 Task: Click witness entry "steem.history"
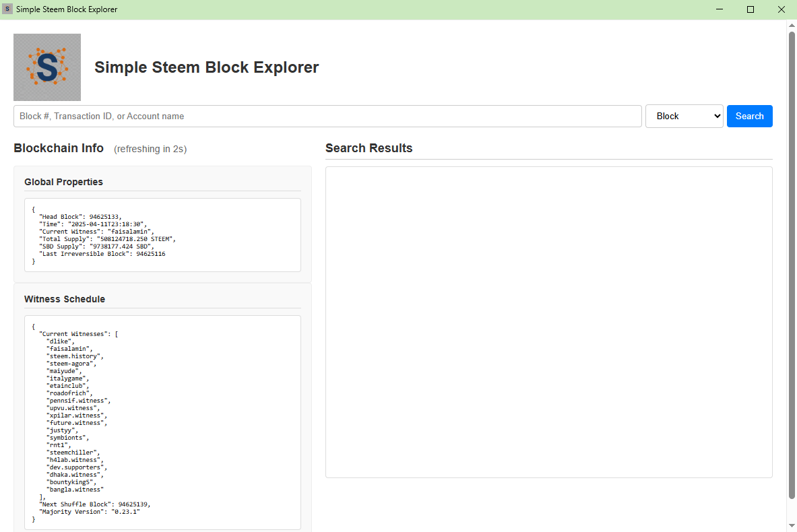click(75, 356)
